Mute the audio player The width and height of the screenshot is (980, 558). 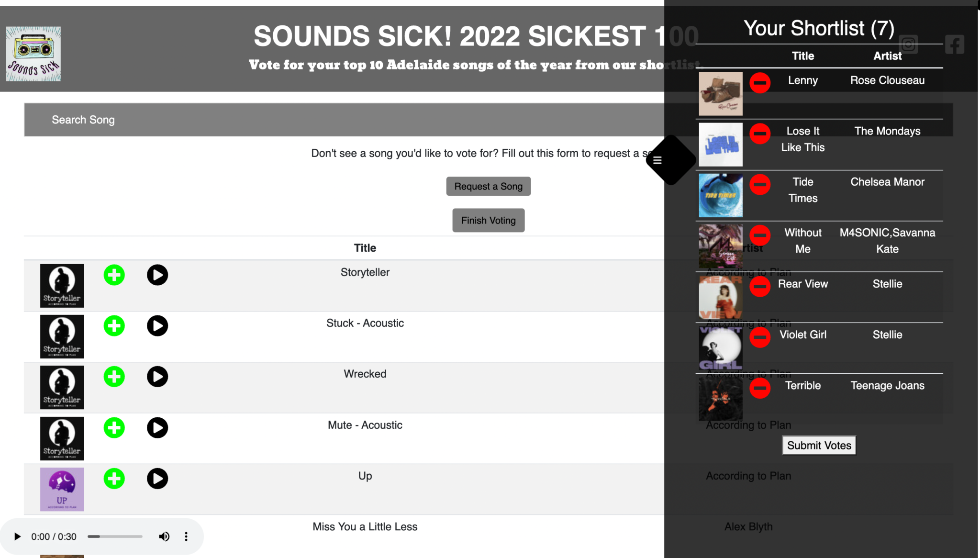[x=164, y=536]
